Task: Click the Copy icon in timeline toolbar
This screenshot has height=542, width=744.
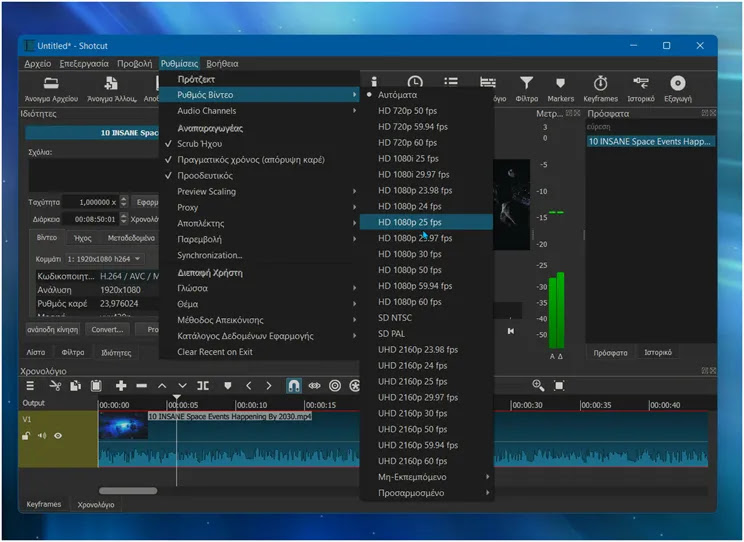Action: 75,386
